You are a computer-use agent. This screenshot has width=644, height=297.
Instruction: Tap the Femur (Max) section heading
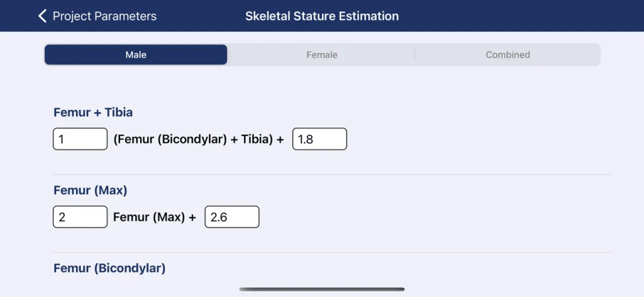pos(91,190)
